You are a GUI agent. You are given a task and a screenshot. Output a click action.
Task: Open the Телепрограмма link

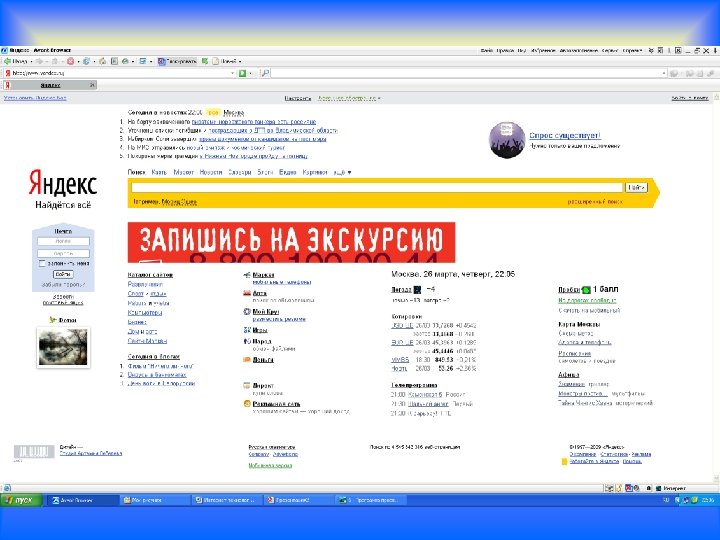point(414,385)
